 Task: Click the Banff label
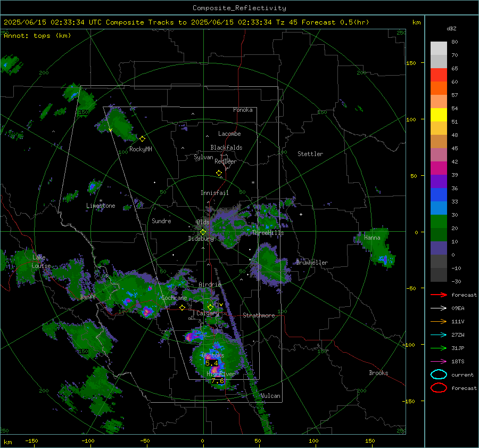(x=88, y=297)
